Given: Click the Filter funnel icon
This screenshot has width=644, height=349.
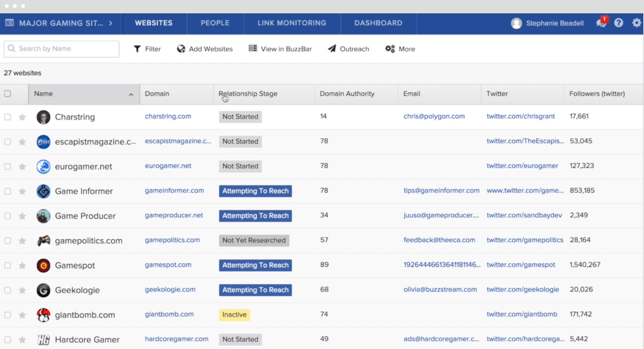Looking at the screenshot, I should pyautogui.click(x=137, y=49).
